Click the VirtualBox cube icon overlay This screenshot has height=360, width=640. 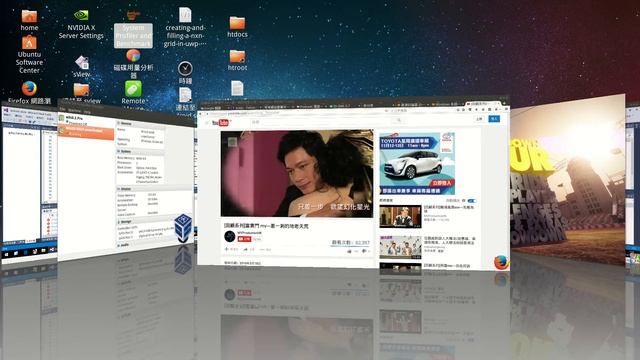point(183,228)
